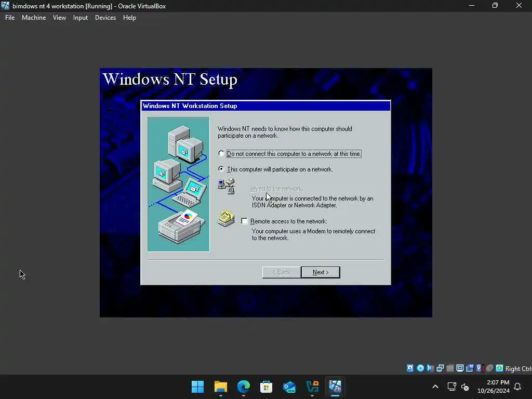Click the Right Ctrl host key indicator
The image size is (532, 399).
[518, 368]
